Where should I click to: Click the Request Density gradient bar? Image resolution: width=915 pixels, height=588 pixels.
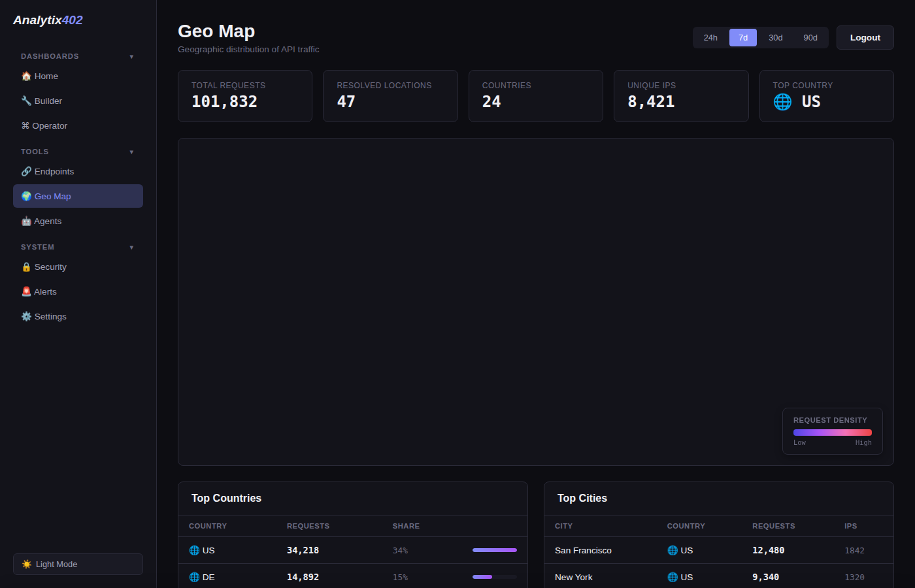(x=832, y=433)
